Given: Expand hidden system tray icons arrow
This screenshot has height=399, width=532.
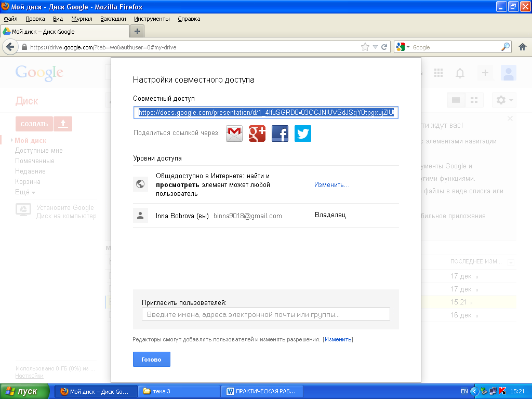Looking at the screenshot, I should click(474, 391).
